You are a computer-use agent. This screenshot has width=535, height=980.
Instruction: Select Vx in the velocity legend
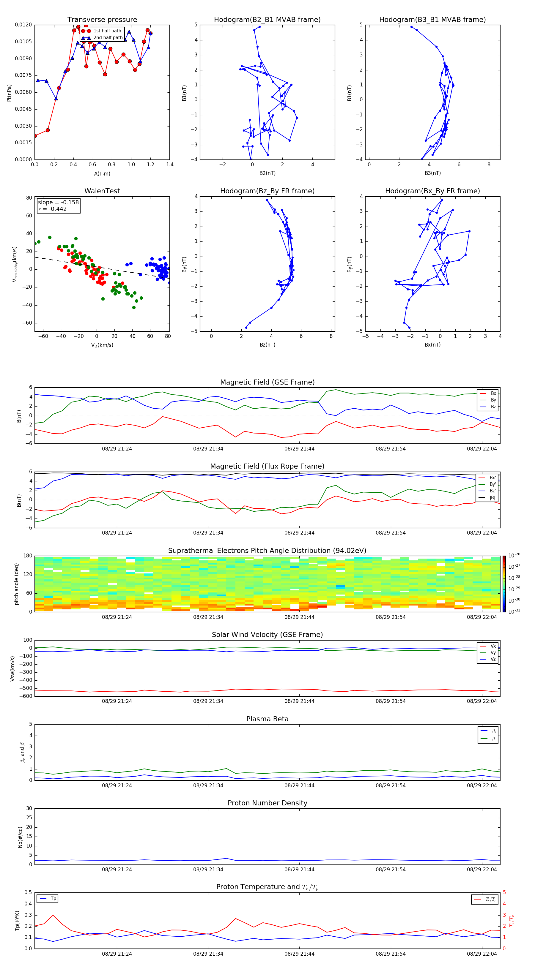488,646
